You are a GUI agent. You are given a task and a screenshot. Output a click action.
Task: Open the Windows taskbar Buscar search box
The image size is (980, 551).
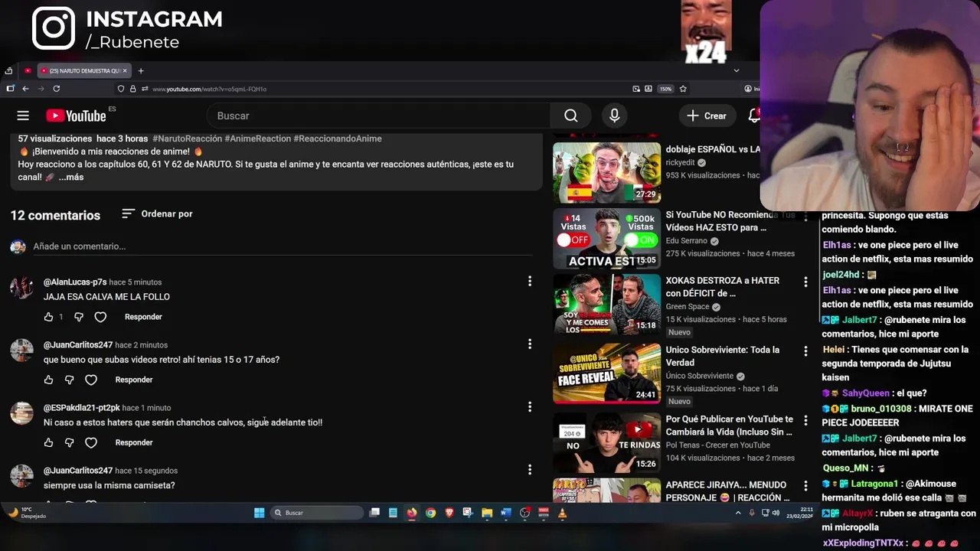pos(316,513)
